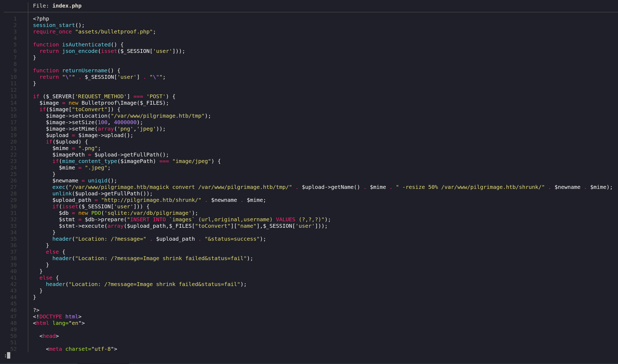The height and width of the screenshot is (364, 618).
Task: Click the "image/jpeg" string
Action: click(192, 161)
